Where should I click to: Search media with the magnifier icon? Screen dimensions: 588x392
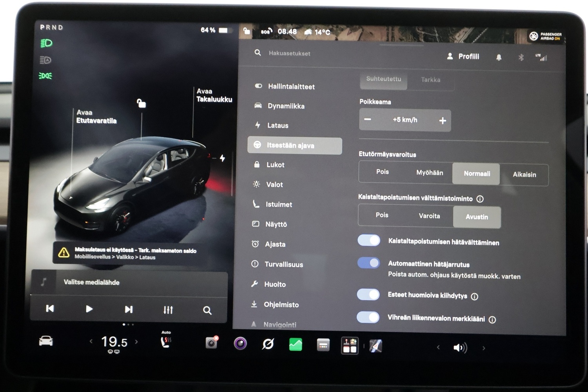[207, 310]
